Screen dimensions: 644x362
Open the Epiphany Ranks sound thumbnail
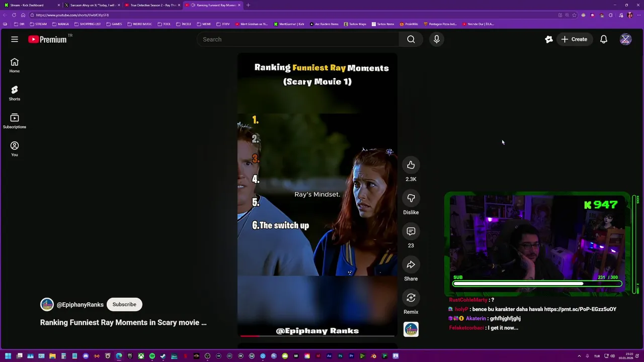(x=411, y=329)
